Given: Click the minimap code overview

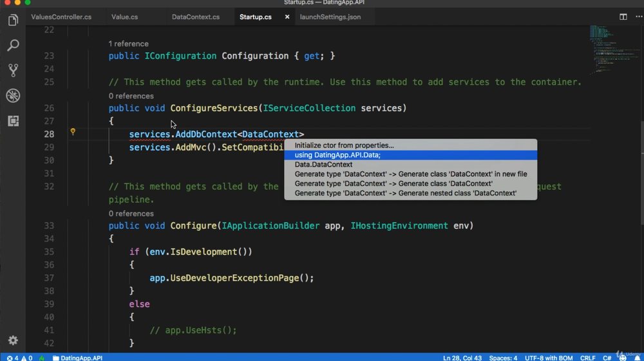Looking at the screenshot, I should [x=601, y=48].
